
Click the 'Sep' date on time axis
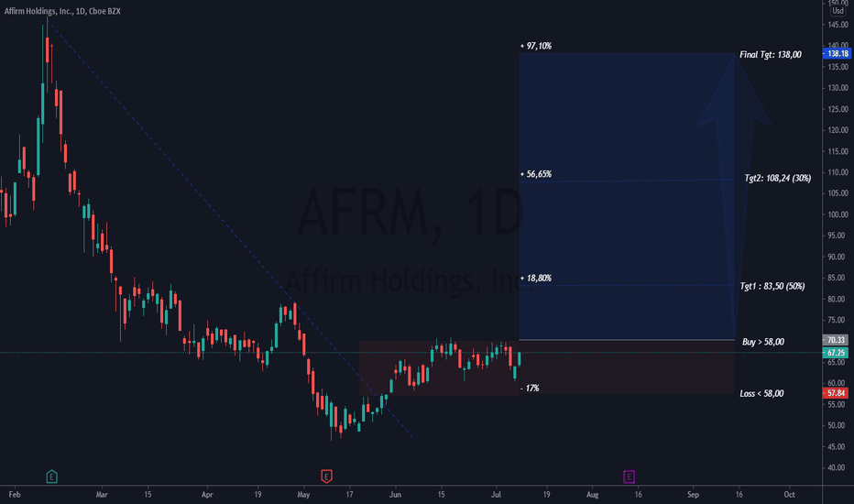(x=693, y=495)
